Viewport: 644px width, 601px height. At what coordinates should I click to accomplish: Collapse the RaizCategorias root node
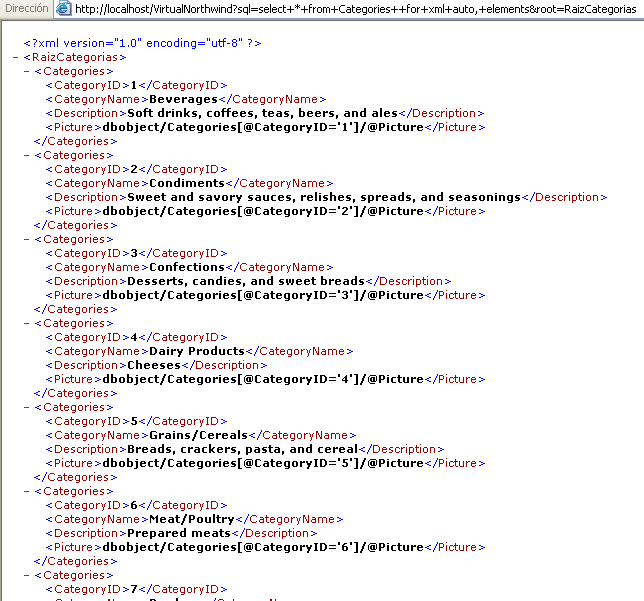(16, 58)
